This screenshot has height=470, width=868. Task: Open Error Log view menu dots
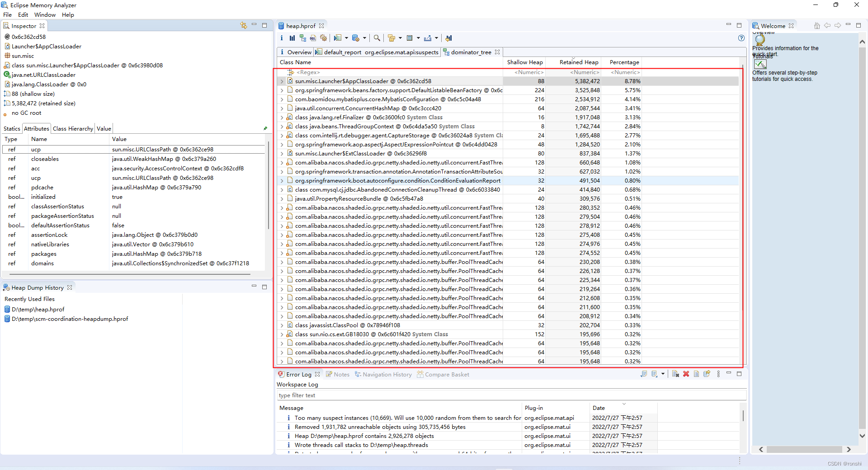(718, 374)
